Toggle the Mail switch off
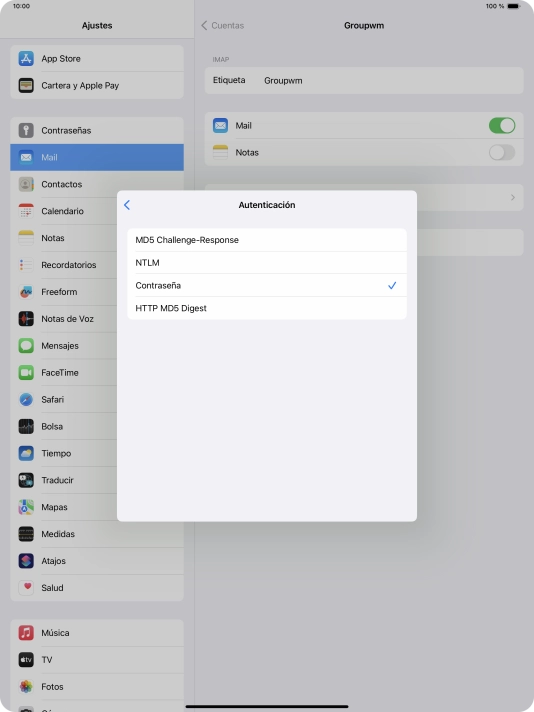This screenshot has height=712, width=534. click(502, 125)
